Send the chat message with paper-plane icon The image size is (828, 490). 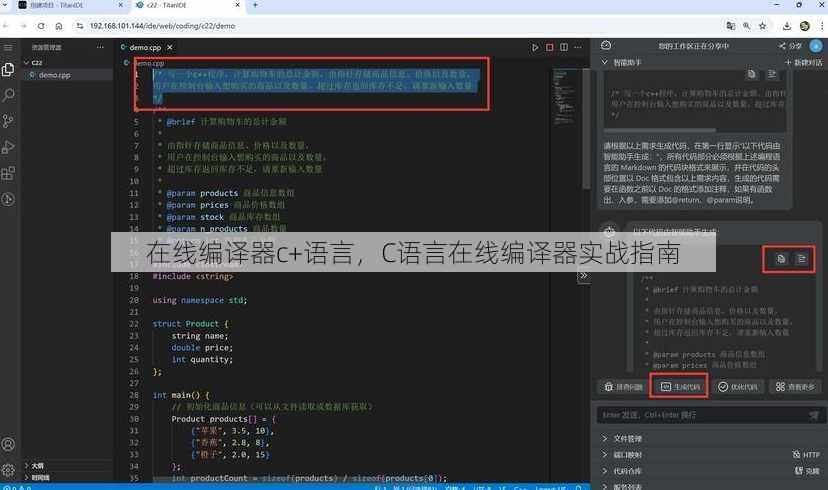814,416
